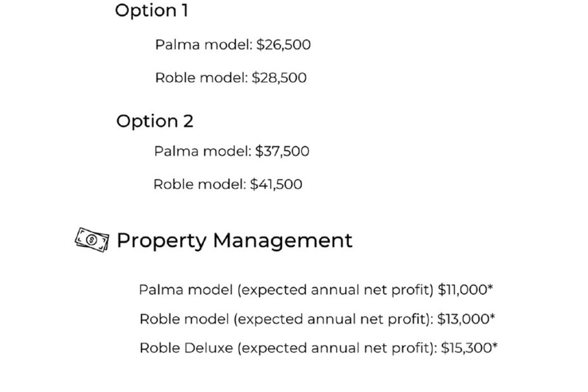
Task: Select Palma model $26,500 line
Action: (233, 45)
